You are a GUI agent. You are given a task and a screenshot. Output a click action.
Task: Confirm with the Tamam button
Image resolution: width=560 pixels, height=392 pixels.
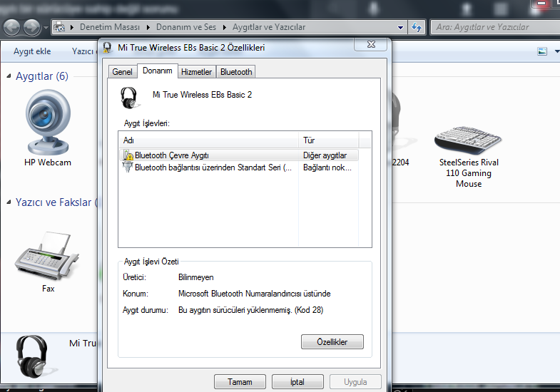pyautogui.click(x=240, y=381)
